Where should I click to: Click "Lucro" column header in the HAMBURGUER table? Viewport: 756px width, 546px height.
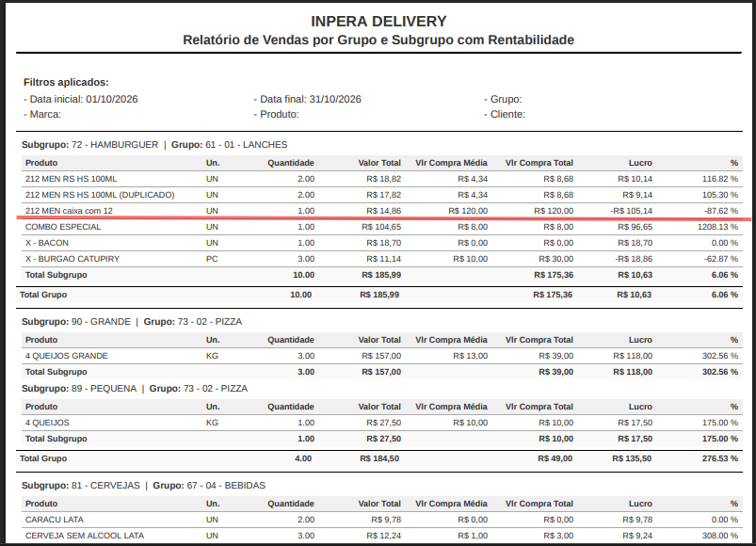coord(640,163)
